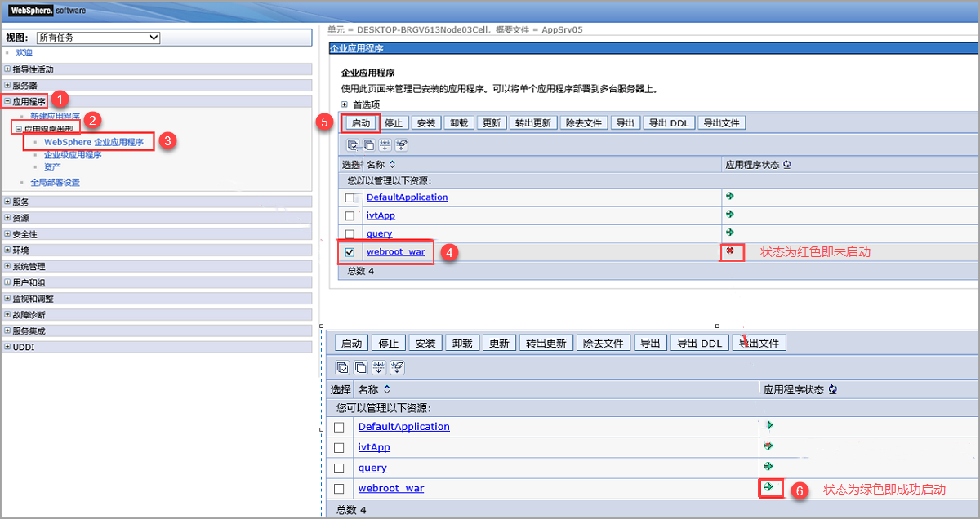
Task: Open webroot_war link in upper table
Action: click(x=396, y=251)
